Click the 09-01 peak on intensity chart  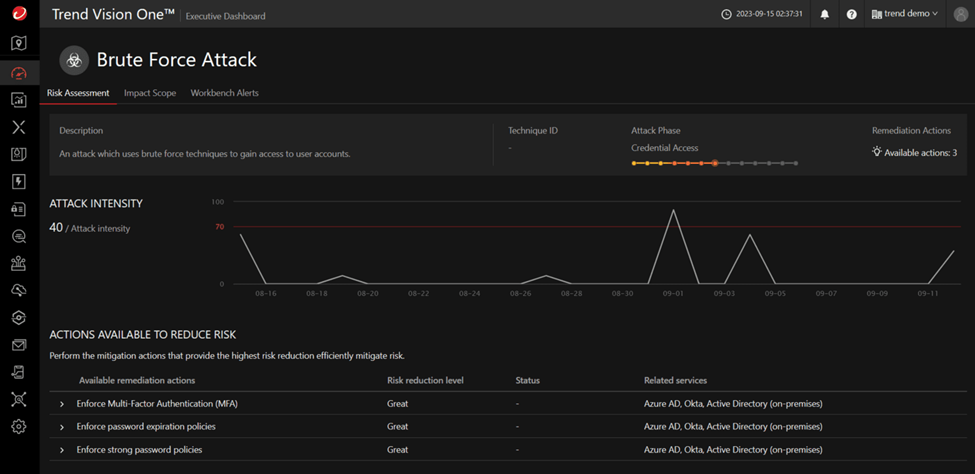click(x=673, y=210)
